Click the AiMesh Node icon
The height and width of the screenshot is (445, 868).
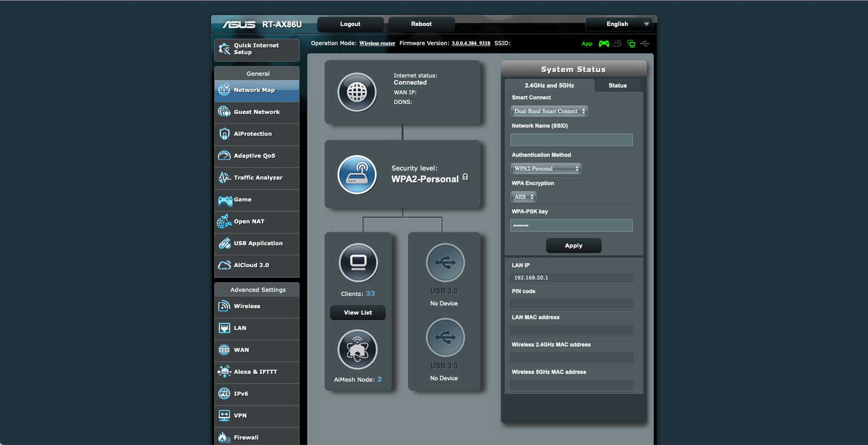tap(358, 350)
